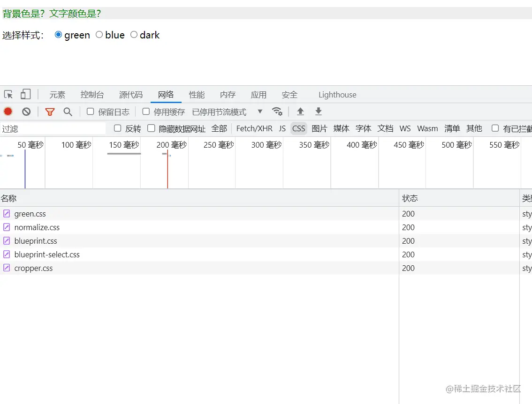Select the green.css request row
This screenshot has width=532, height=404.
pyautogui.click(x=266, y=214)
